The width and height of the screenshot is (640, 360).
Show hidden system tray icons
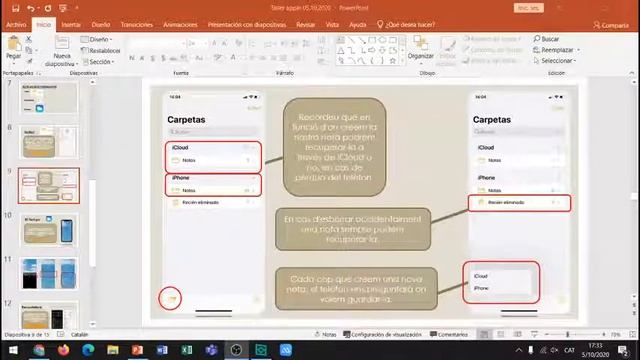[x=519, y=350]
